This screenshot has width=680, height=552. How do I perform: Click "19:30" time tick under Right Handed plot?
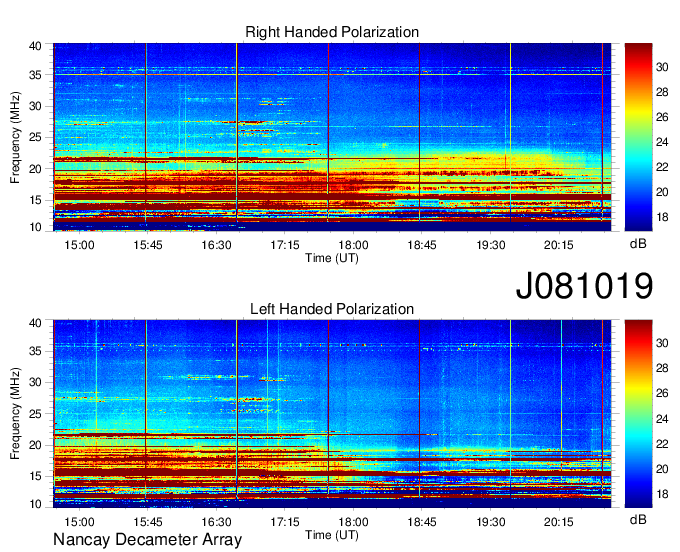pyautogui.click(x=491, y=245)
